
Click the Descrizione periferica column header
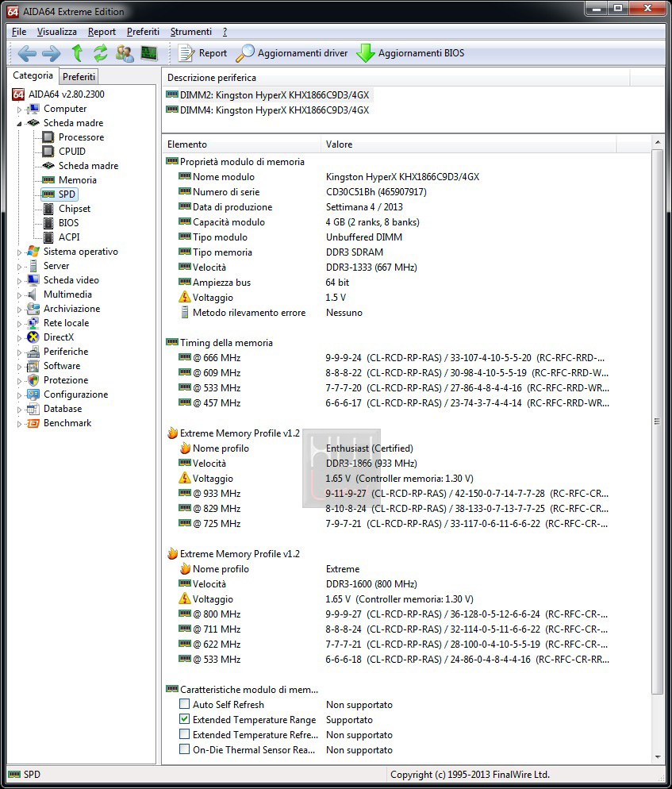[396, 78]
